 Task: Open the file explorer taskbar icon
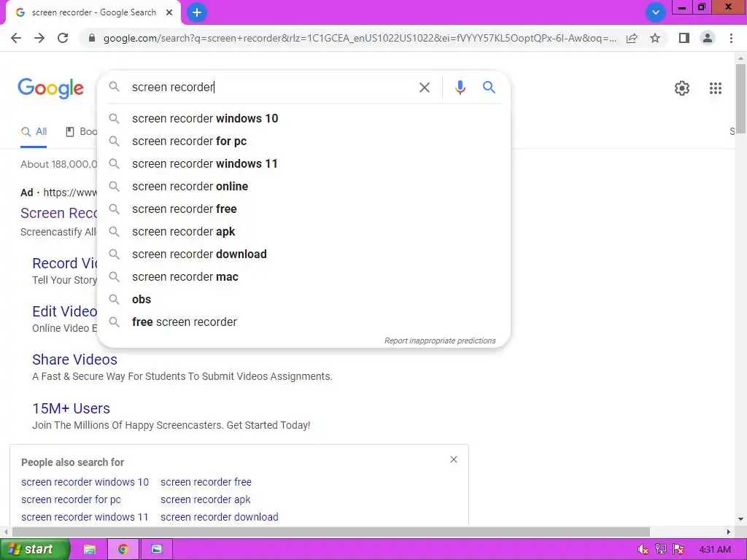pos(90,550)
